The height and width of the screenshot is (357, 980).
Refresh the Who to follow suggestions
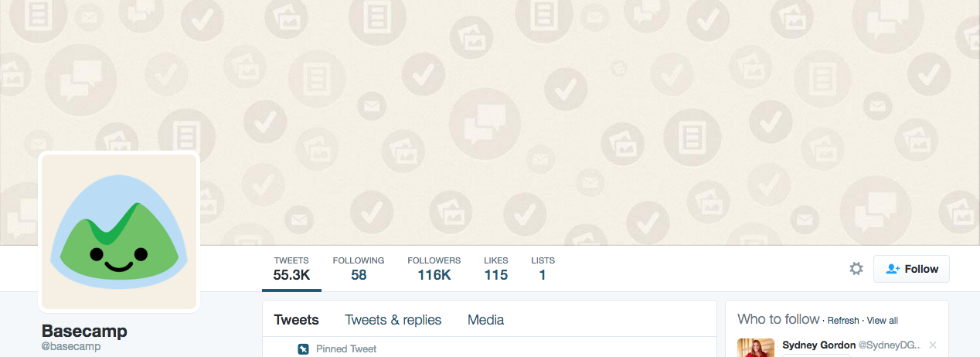click(x=843, y=321)
